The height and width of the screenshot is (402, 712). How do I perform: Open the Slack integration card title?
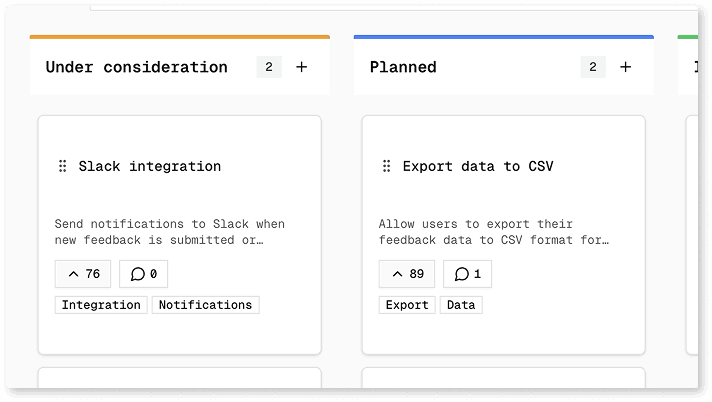click(150, 166)
